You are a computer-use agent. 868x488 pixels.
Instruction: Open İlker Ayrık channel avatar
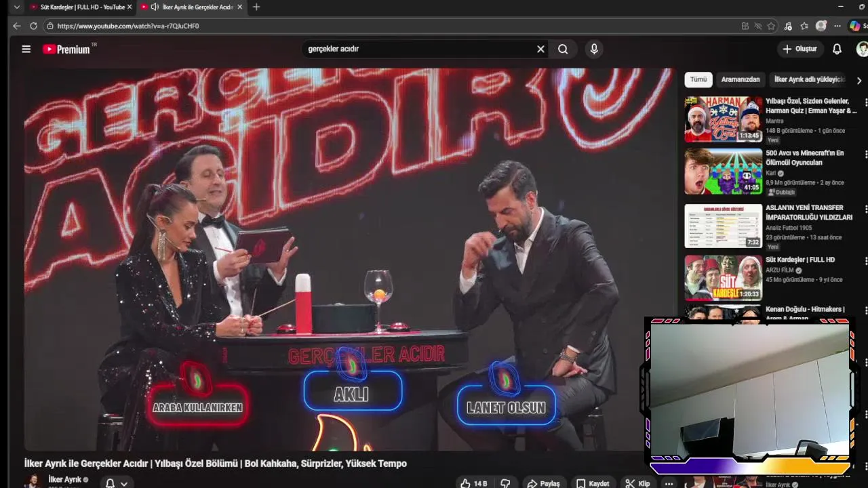pyautogui.click(x=32, y=481)
